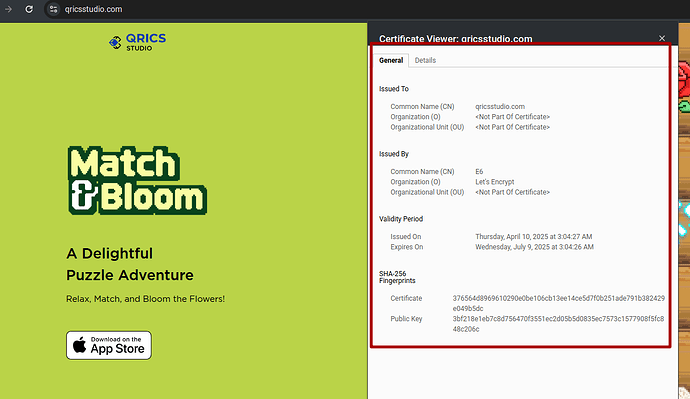
Task: Click the Let's Encrypt organization value
Action: point(495,182)
